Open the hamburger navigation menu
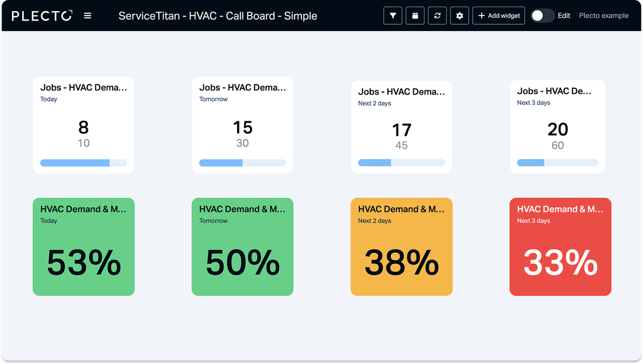Screen dimensions: 643x364 coord(87,16)
